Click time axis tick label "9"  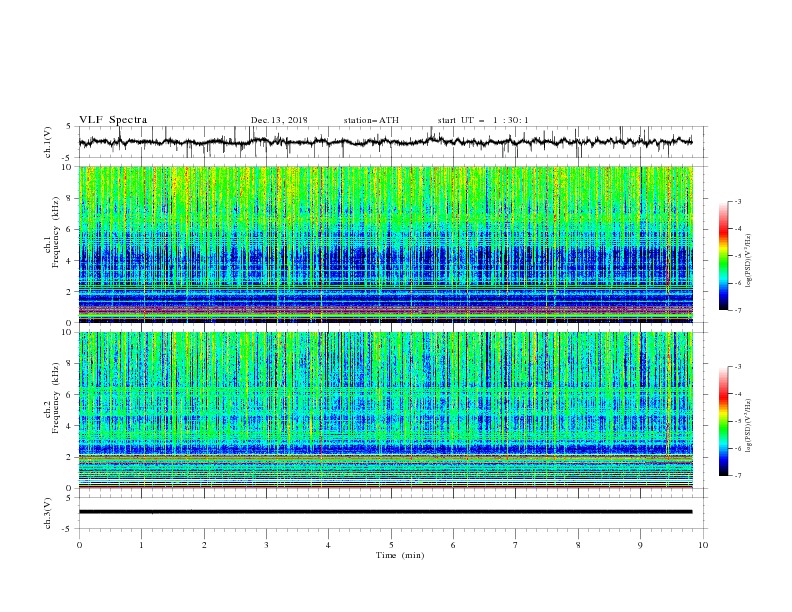point(640,545)
